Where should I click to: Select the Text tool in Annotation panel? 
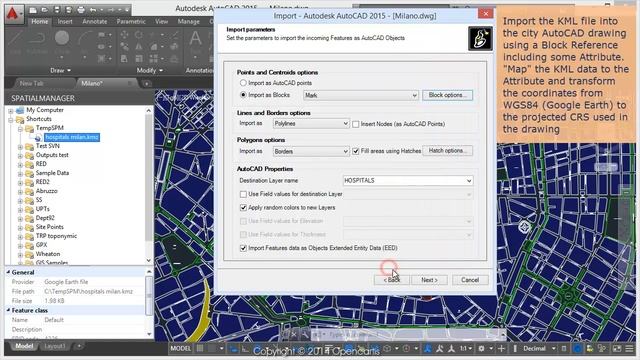195,42
